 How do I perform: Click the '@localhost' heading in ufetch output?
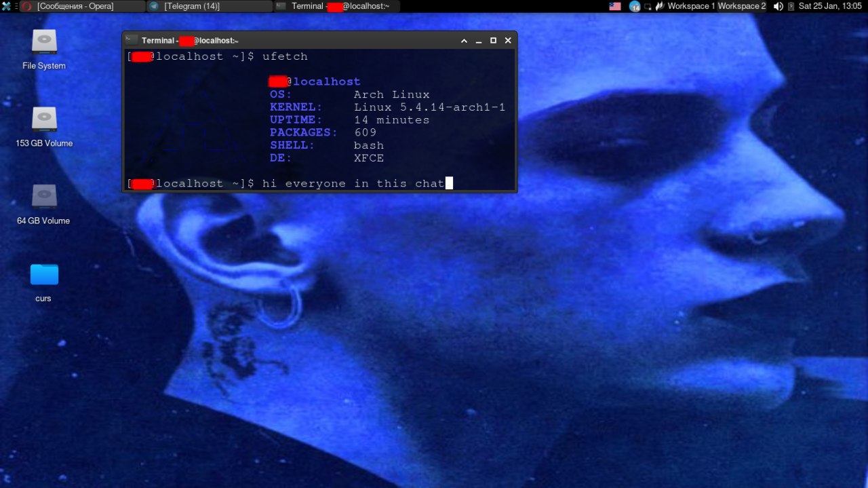tap(323, 81)
